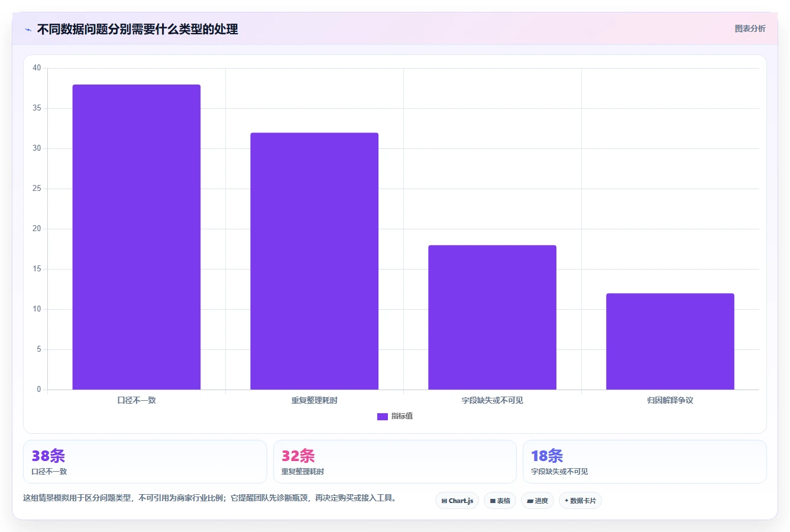Click the y-axis value 10
This screenshot has height=532, width=790.
coord(37,309)
